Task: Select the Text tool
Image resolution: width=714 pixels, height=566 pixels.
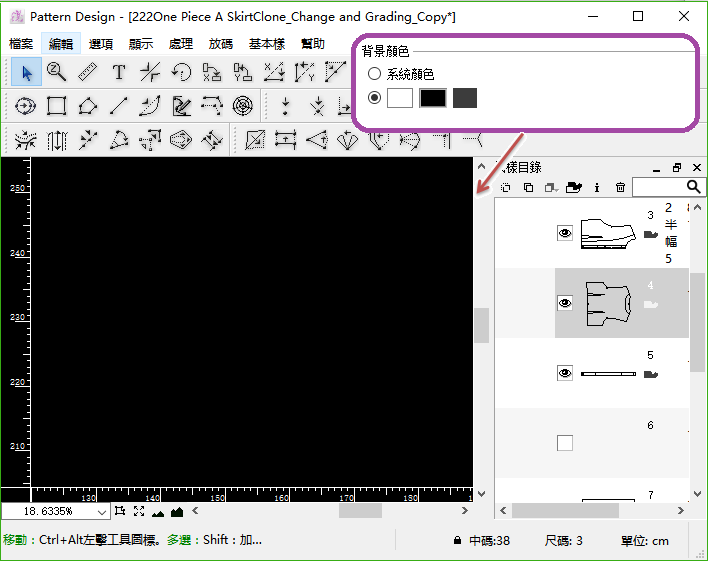Action: coord(118,72)
